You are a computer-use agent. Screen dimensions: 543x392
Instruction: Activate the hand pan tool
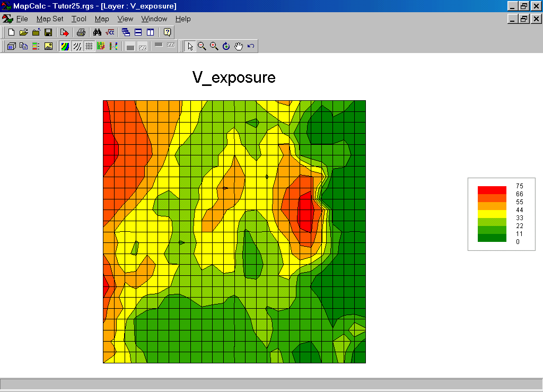(239, 46)
